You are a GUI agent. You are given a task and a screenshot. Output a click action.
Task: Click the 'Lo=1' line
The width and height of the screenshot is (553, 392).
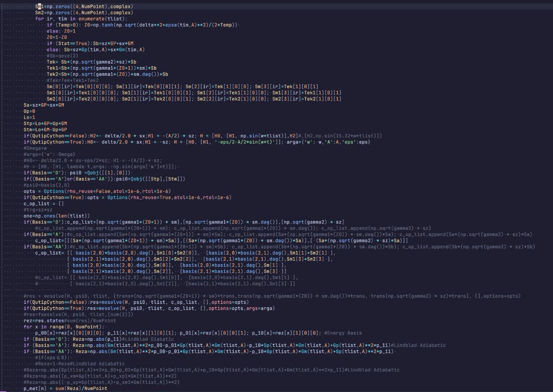pyautogui.click(x=29, y=118)
